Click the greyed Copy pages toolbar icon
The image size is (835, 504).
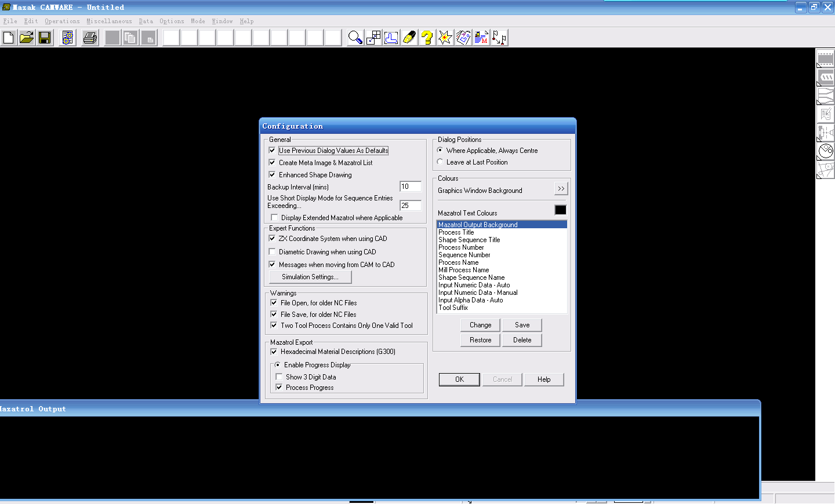point(130,38)
